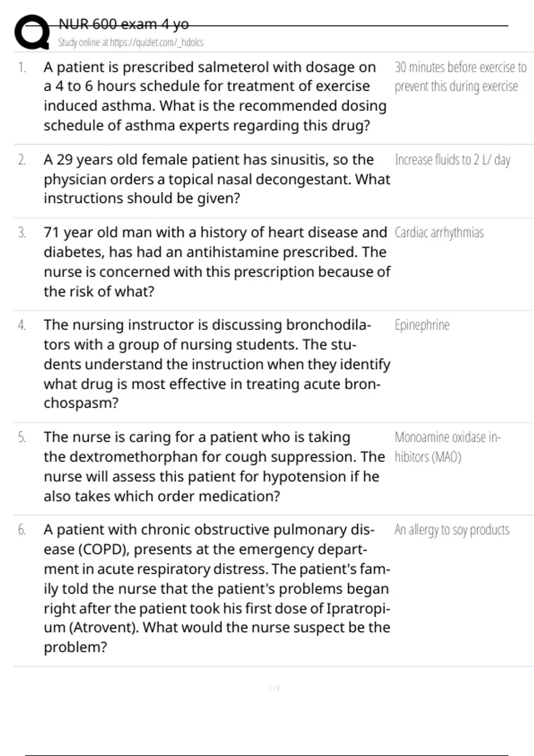This screenshot has height=756, width=534.
Task: Click the NUR 600 exam 4 yo title
Action: tap(124, 24)
